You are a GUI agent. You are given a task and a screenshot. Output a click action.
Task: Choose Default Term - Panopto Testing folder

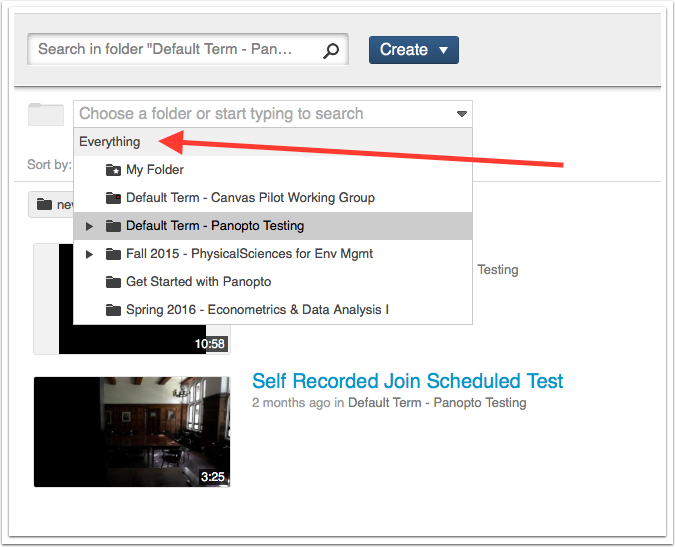click(x=273, y=226)
